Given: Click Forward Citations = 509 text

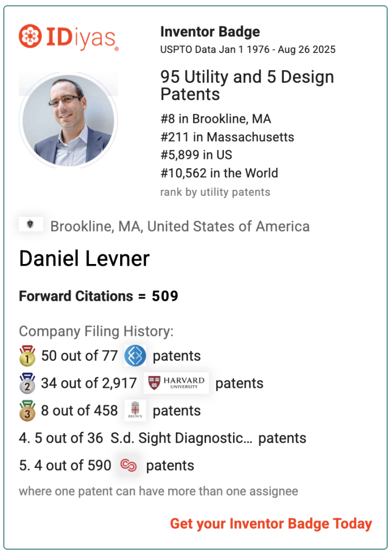Looking at the screenshot, I should tap(98, 296).
